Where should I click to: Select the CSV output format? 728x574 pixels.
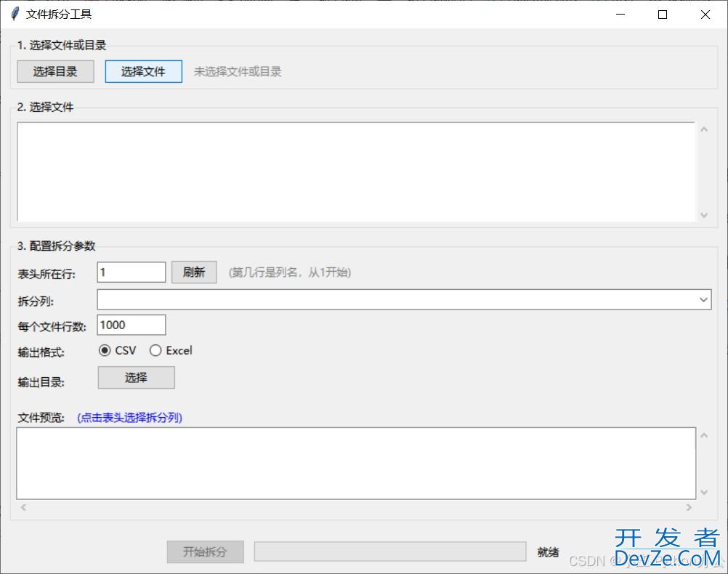[103, 350]
